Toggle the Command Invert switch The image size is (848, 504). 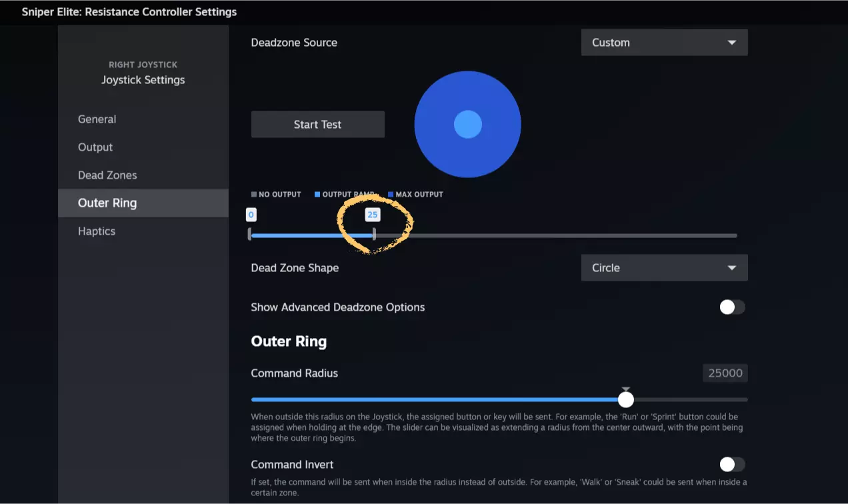(x=732, y=464)
